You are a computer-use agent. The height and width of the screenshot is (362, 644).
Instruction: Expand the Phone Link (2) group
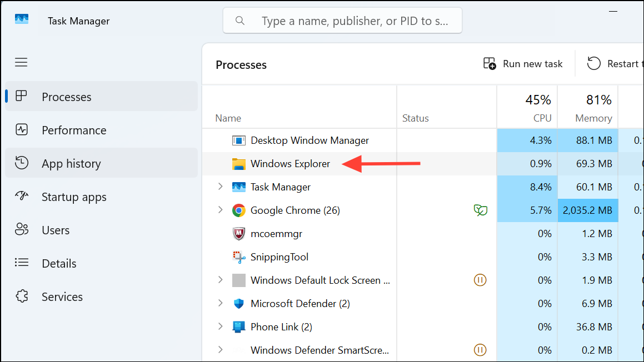click(x=221, y=326)
